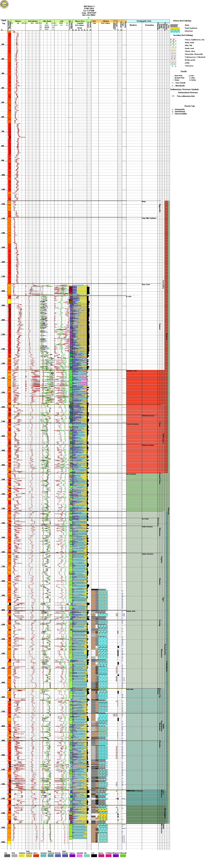This screenshot has width=207, height=868.
Task: Click the 'Lat: 37.472608' header line
Action: pos(89,11)
